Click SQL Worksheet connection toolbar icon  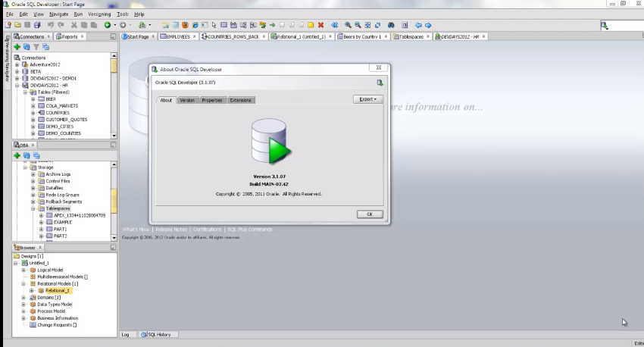142,25
